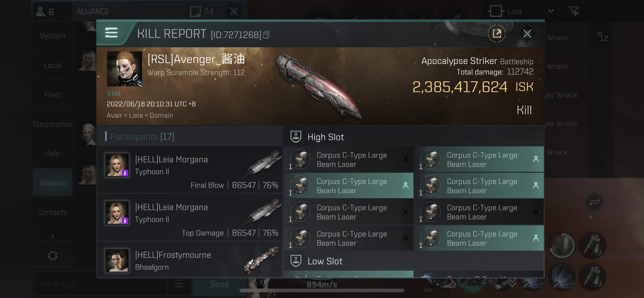This screenshot has width=644, height=298.
Task: Open the Fleet chat tab
Action: tap(52, 94)
